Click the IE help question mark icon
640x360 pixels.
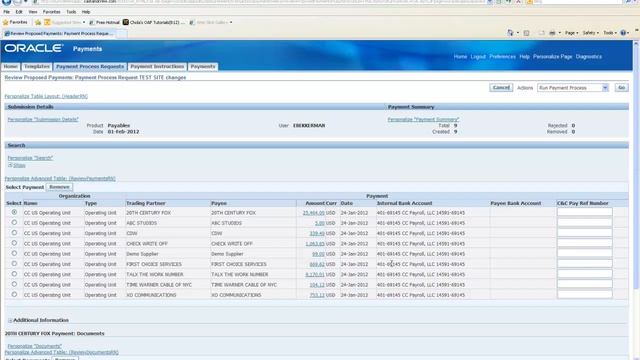[623, 33]
